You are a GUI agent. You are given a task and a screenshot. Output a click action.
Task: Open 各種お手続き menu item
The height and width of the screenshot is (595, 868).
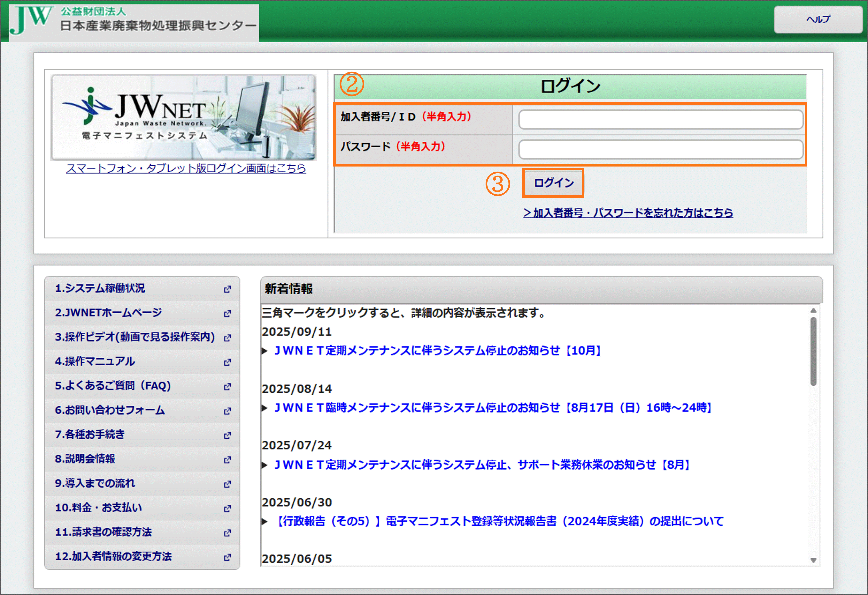tap(90, 435)
